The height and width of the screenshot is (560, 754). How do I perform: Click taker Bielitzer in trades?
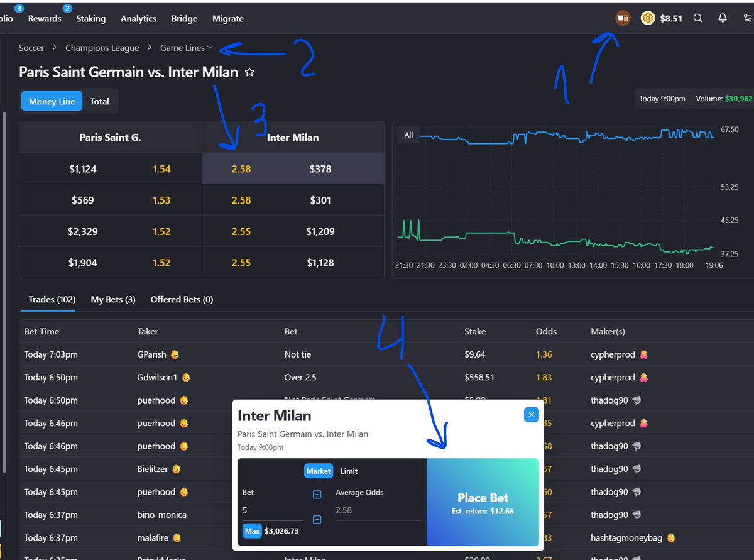tap(153, 469)
